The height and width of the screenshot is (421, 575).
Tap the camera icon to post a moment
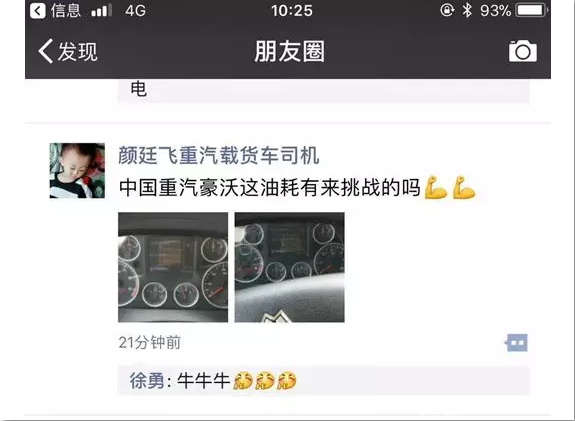523,51
